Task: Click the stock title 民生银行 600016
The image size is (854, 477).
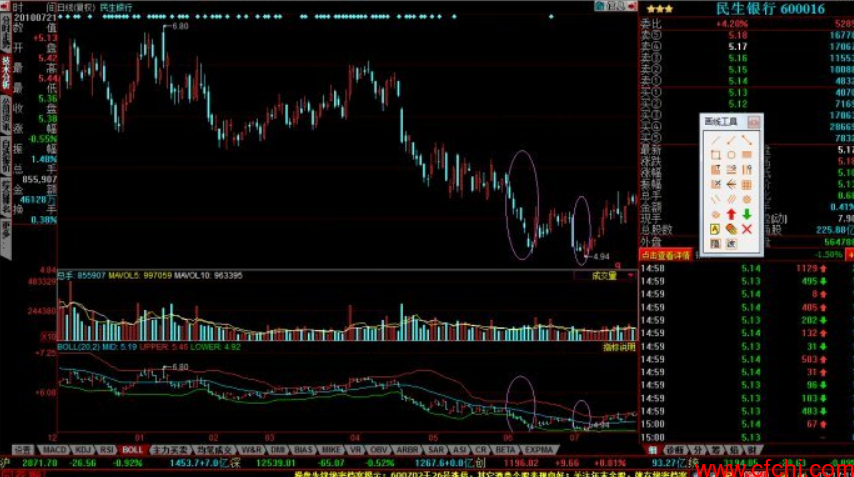Action: [x=770, y=9]
